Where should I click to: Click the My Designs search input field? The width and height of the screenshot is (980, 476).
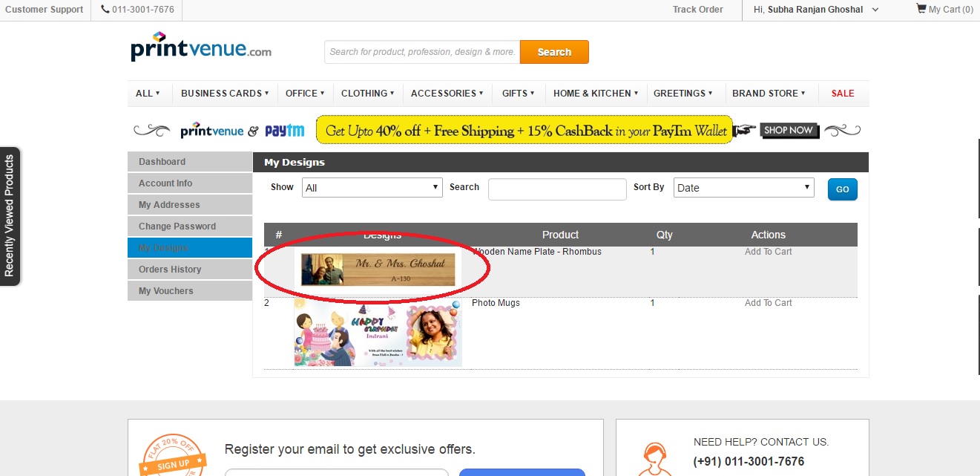tap(557, 189)
